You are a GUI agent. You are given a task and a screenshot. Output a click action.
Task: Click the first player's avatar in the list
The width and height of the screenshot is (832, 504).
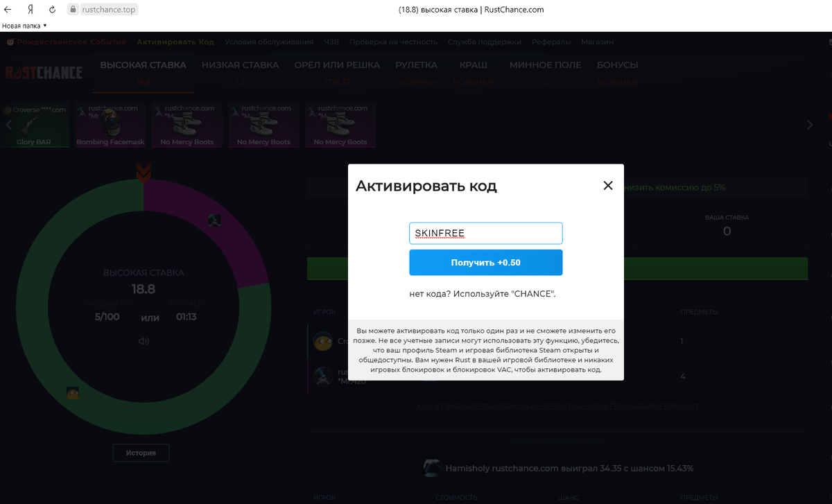(x=322, y=341)
